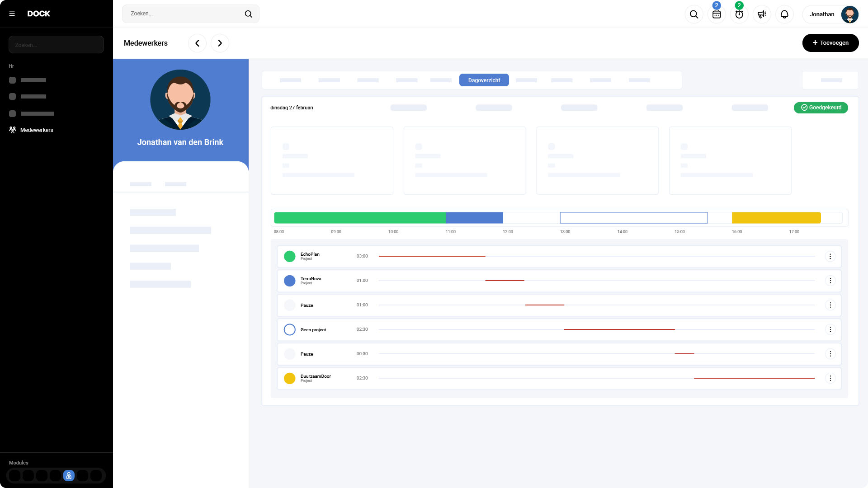Open Medewerkers in the sidebar

click(x=36, y=130)
